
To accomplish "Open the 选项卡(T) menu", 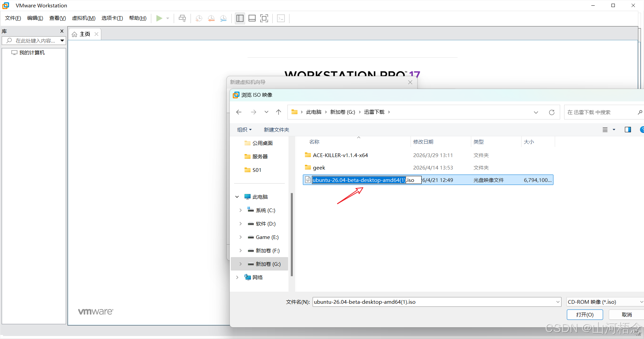I will (x=112, y=18).
